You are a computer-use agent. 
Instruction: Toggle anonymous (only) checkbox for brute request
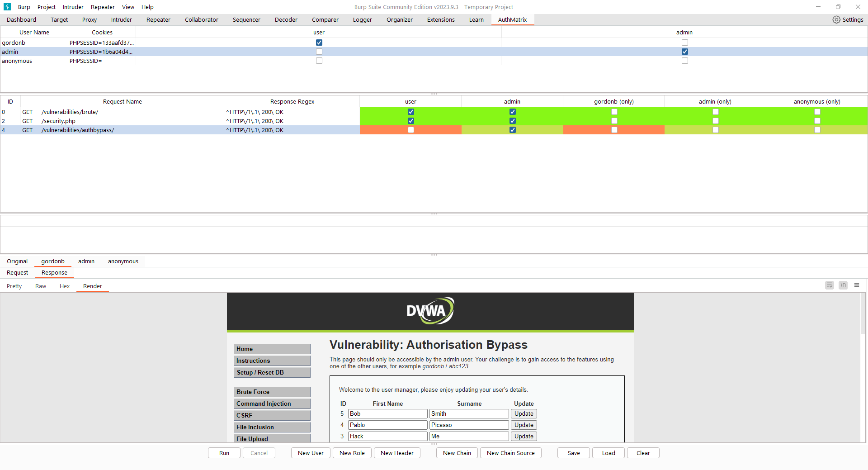[x=817, y=112]
